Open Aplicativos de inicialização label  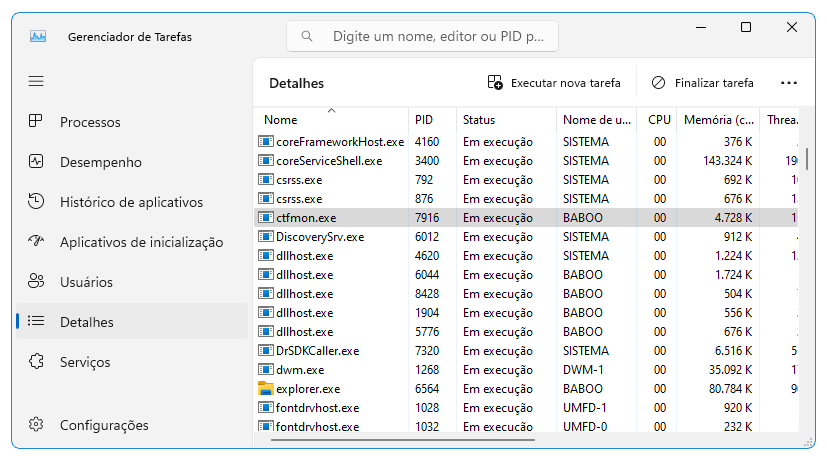[x=141, y=242]
